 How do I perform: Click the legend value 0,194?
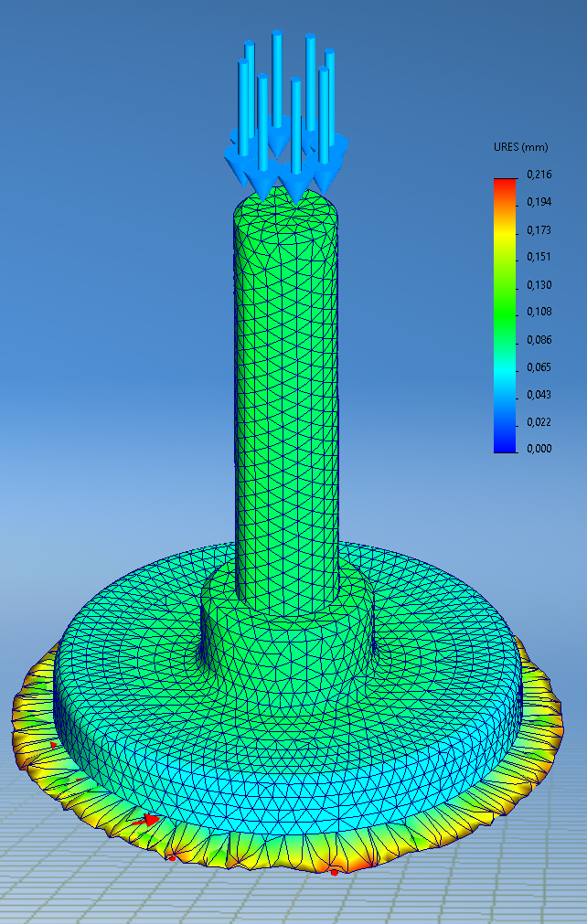(x=539, y=202)
